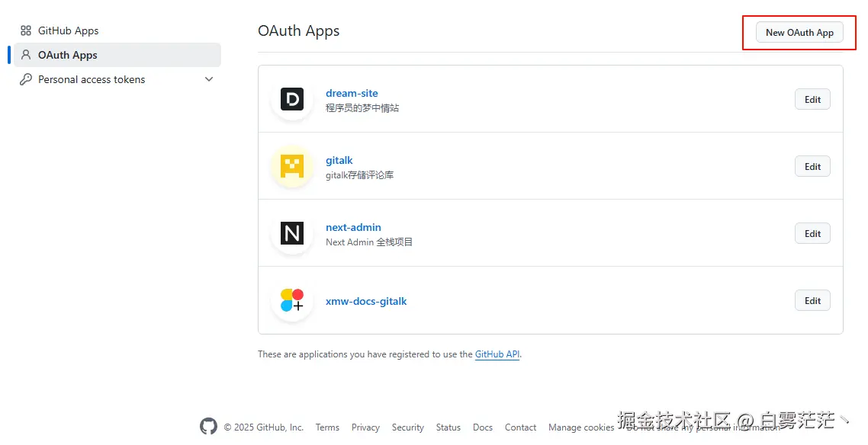Image resolution: width=868 pixels, height=445 pixels.
Task: Select OAuth Apps in sidebar
Action: pyautogui.click(x=117, y=55)
